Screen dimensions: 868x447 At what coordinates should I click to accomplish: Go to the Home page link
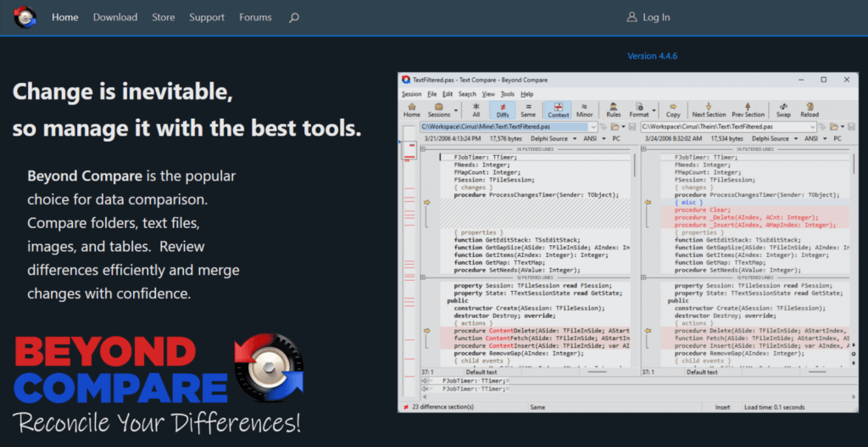click(64, 17)
